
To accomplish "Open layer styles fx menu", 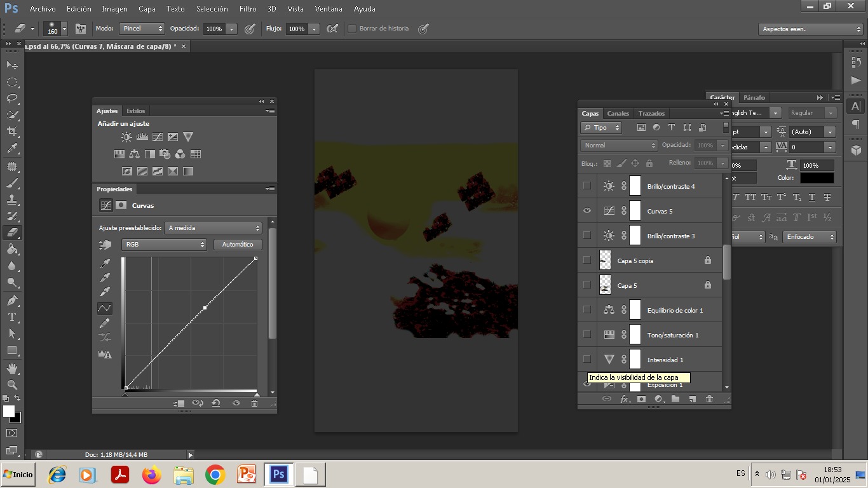I will [x=625, y=399].
